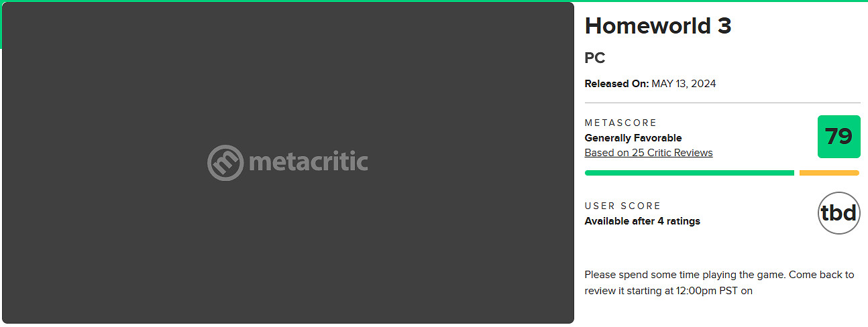Click the METASCORE section label

[620, 123]
